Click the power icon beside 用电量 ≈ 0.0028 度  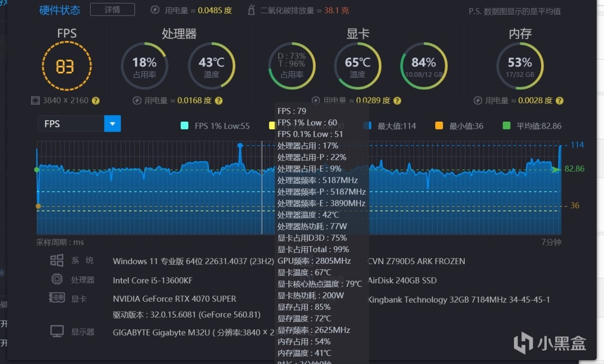pyautogui.click(x=478, y=100)
